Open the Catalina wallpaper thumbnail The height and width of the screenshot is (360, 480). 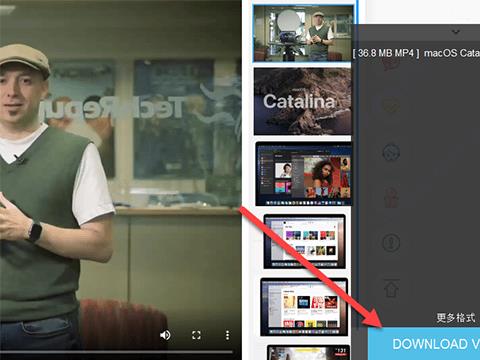click(302, 101)
